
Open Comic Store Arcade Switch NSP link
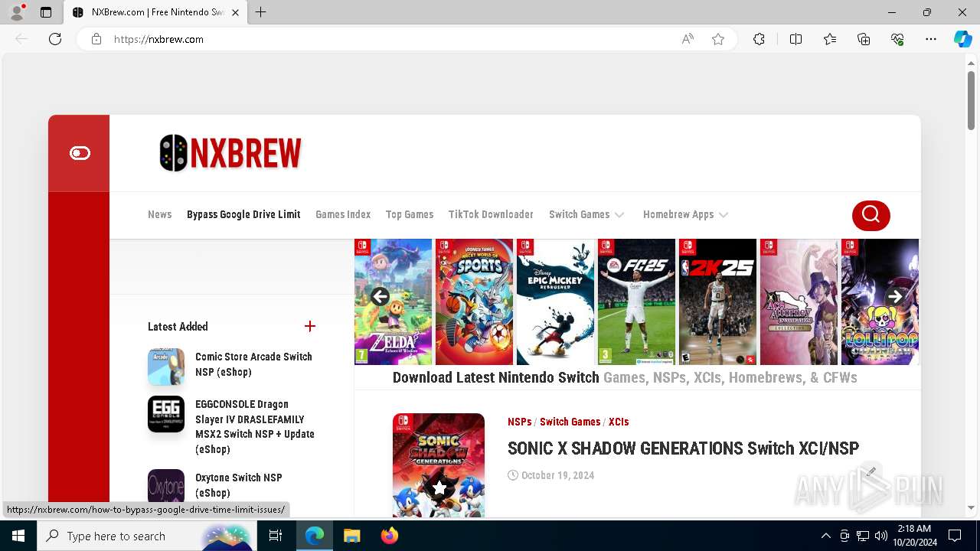coord(253,364)
